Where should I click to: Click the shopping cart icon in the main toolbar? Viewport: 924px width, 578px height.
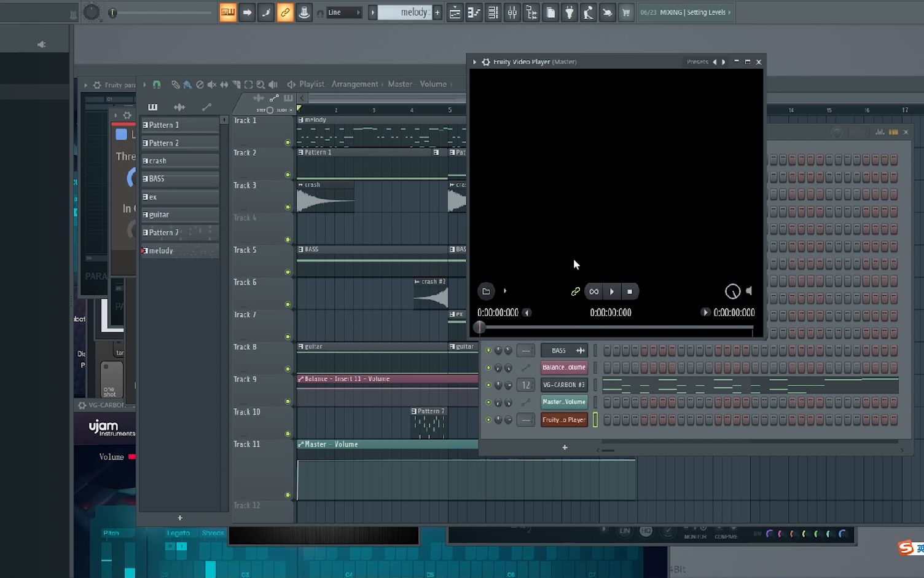pyautogui.click(x=626, y=12)
